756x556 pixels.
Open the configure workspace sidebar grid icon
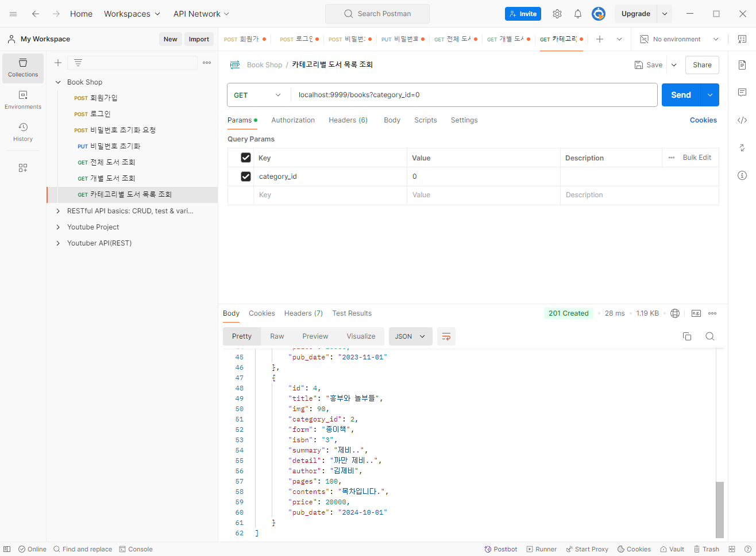pos(23,168)
